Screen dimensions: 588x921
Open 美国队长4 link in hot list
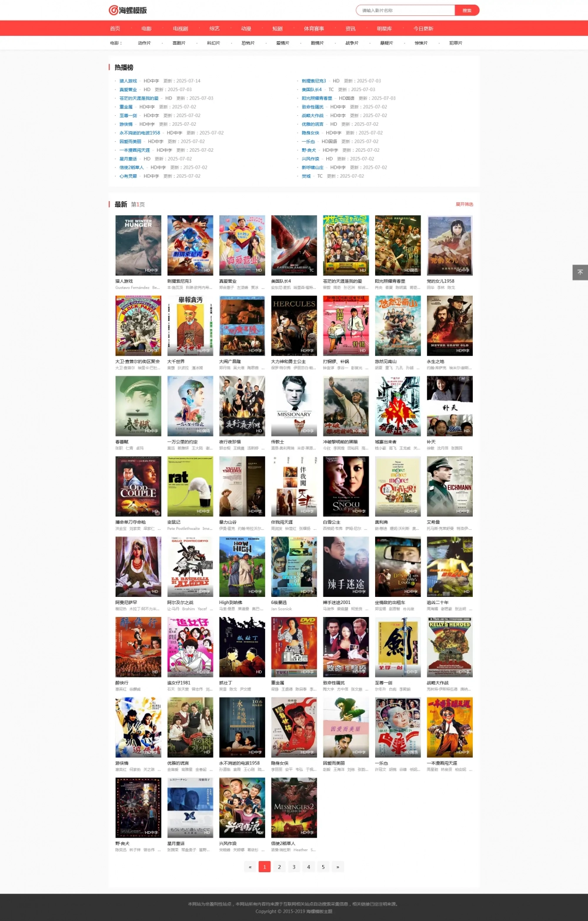coord(312,89)
